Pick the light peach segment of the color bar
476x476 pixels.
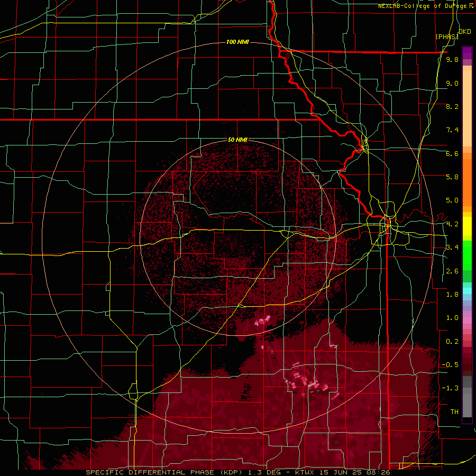point(467,109)
